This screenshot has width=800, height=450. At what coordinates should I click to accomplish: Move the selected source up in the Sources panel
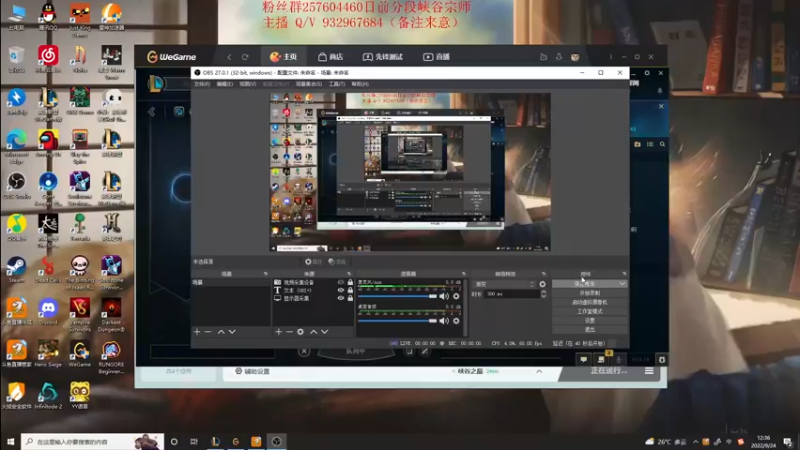tap(314, 332)
